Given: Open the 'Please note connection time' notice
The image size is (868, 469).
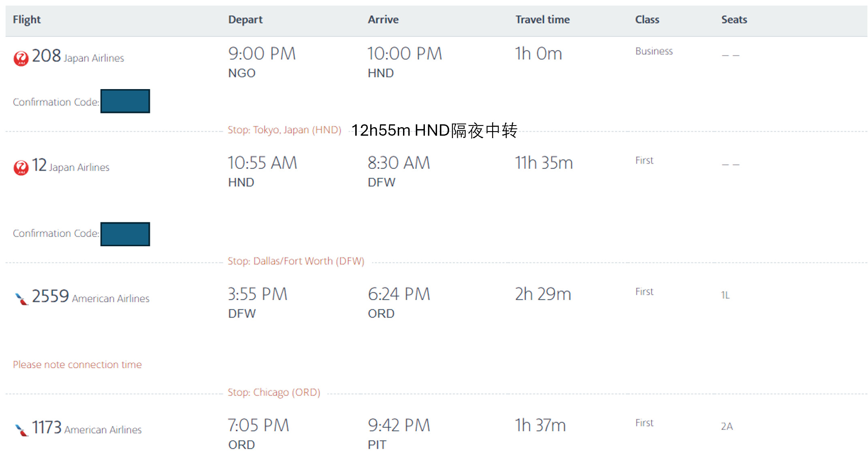Looking at the screenshot, I should point(77,365).
